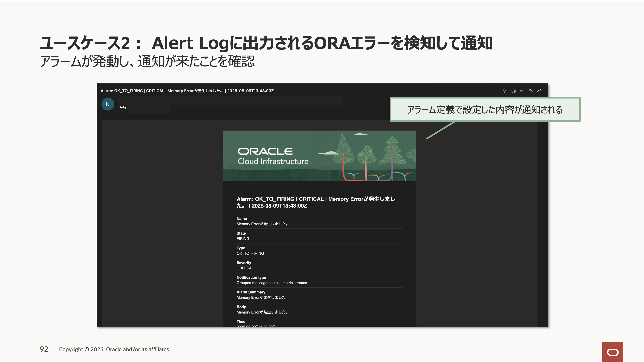Click the slide page number 92
The height and width of the screenshot is (362, 644).
44,349
